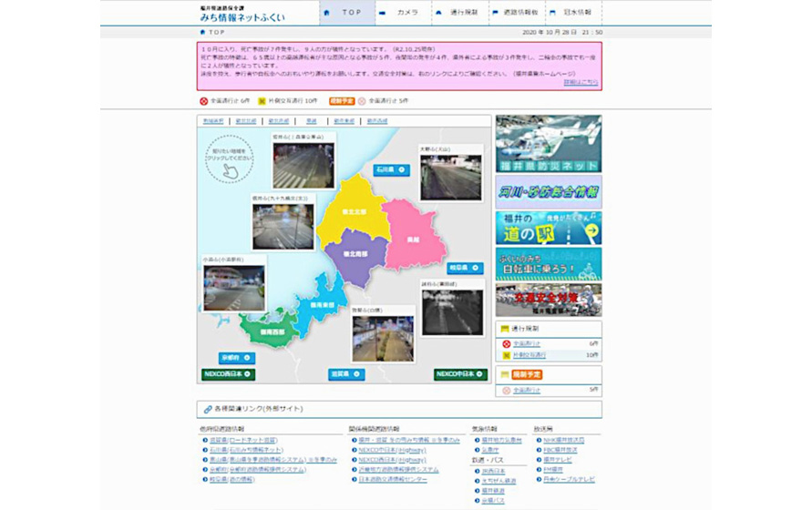This screenshot has width=812, height=510.
Task: Open the FM福井 link
Action: (552, 470)
